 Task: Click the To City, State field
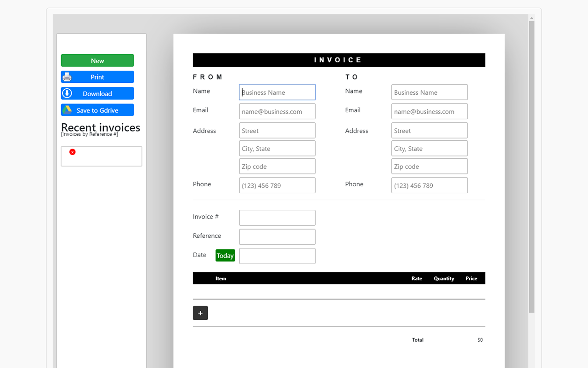point(429,149)
